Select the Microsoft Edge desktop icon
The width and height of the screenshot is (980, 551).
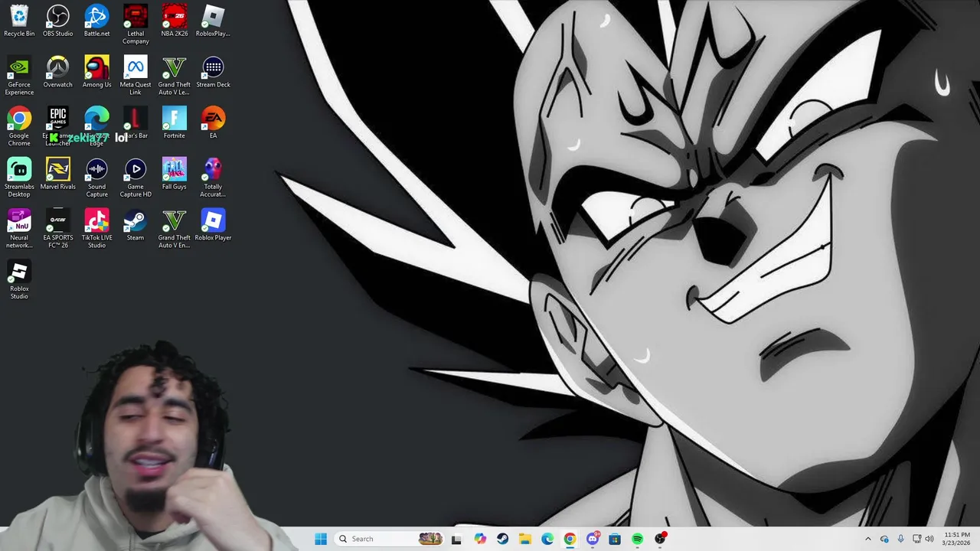(96, 126)
